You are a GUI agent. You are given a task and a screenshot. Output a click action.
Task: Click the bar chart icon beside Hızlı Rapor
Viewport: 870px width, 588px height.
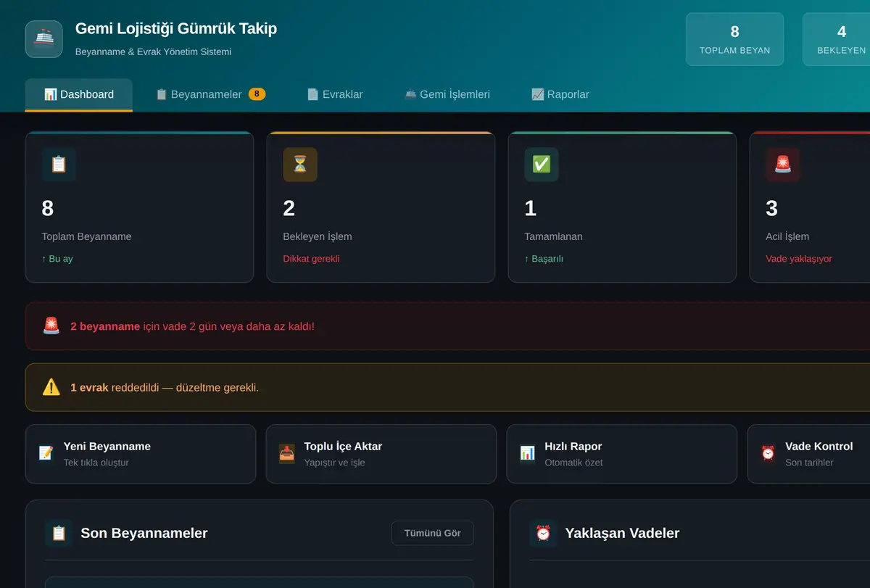527,454
